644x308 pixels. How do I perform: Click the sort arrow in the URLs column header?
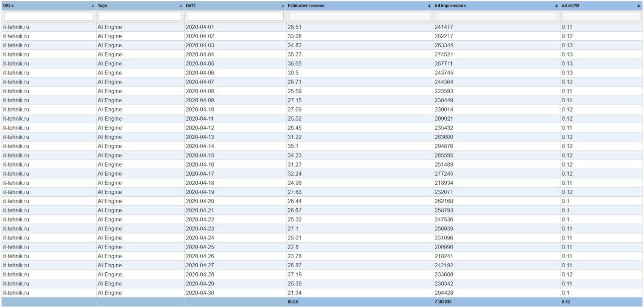93,6
